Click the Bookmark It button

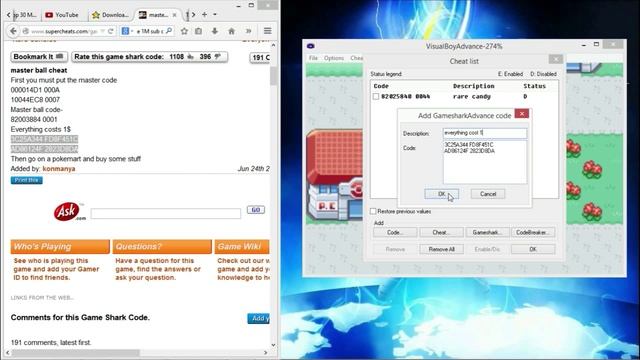39,57
